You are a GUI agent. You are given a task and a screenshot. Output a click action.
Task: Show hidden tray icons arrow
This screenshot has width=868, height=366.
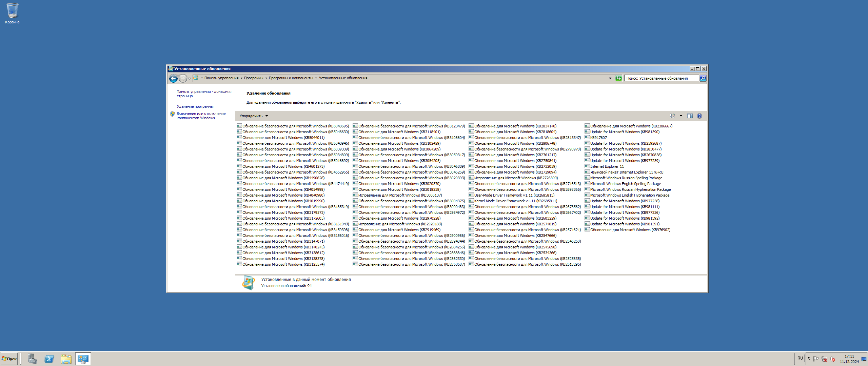pos(809,359)
